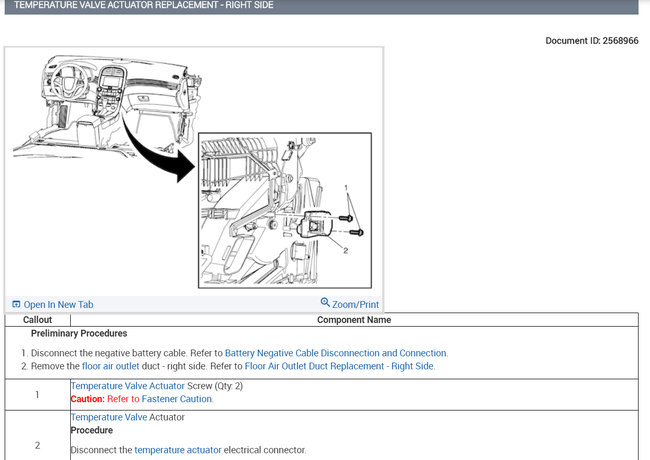Click the Callout column header
The height and width of the screenshot is (460, 650).
[x=38, y=320]
